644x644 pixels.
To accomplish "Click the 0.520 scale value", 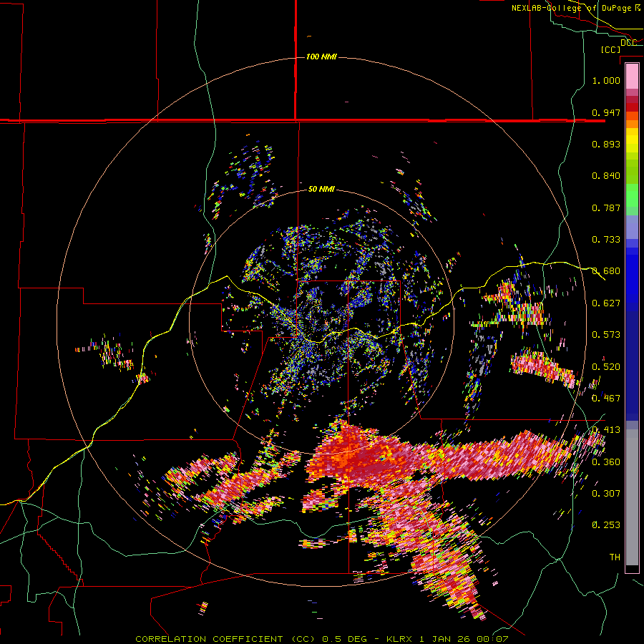I will click(x=606, y=367).
